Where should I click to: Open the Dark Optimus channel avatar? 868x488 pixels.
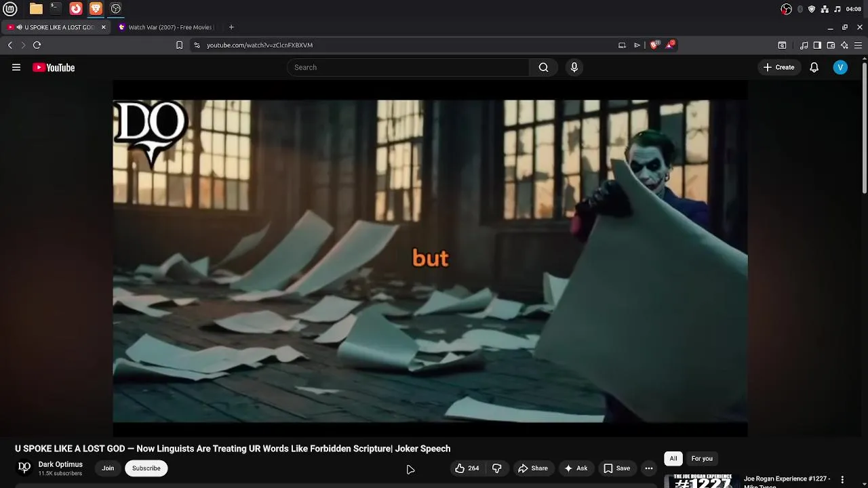[x=24, y=468]
